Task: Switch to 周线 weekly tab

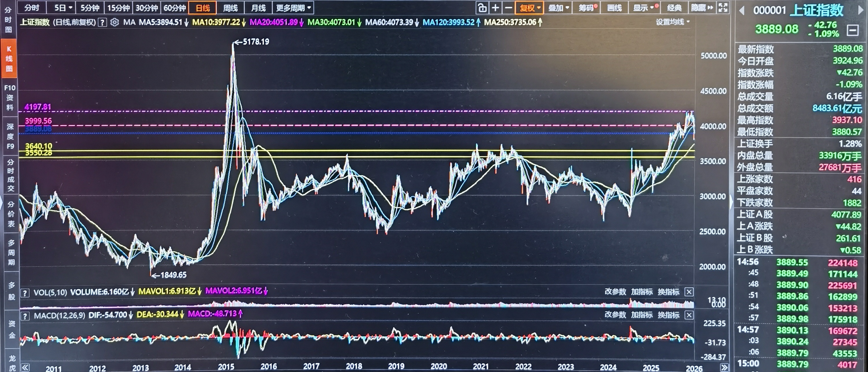Action: tap(231, 8)
